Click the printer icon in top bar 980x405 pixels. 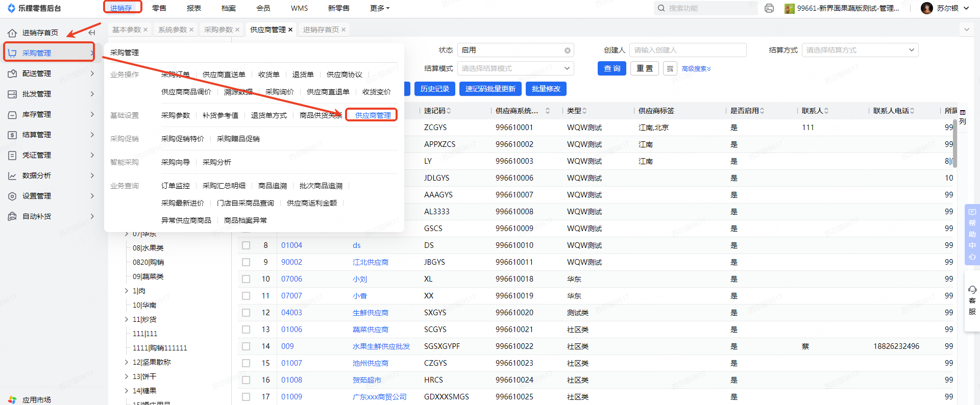point(769,8)
